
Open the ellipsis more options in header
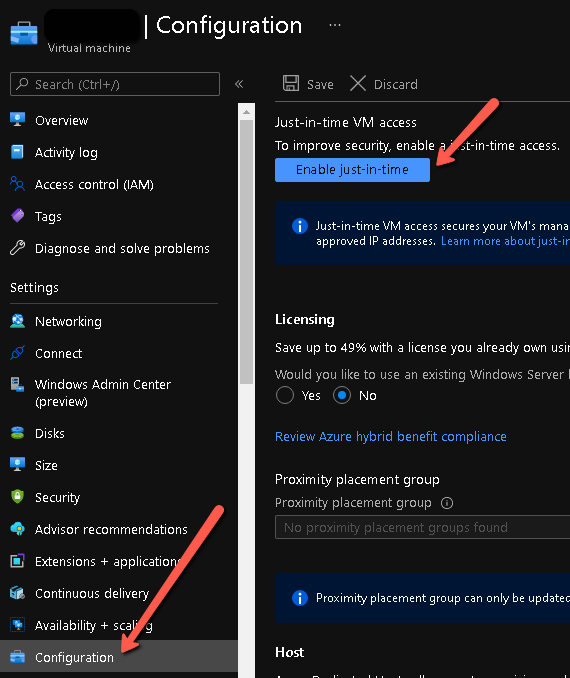335,25
